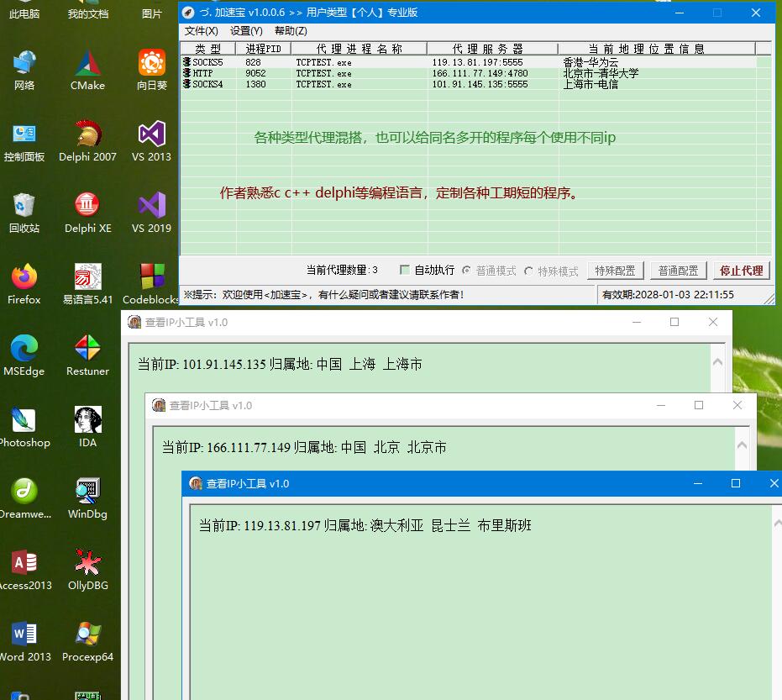Open the 控制面板 desktop icon
Screen dimensions: 782x700
pos(24,142)
